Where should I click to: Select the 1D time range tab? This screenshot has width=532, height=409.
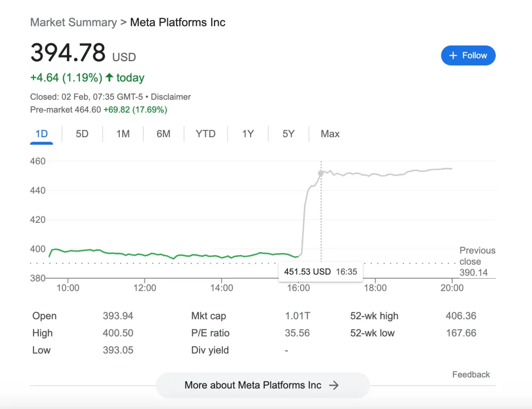click(41, 134)
